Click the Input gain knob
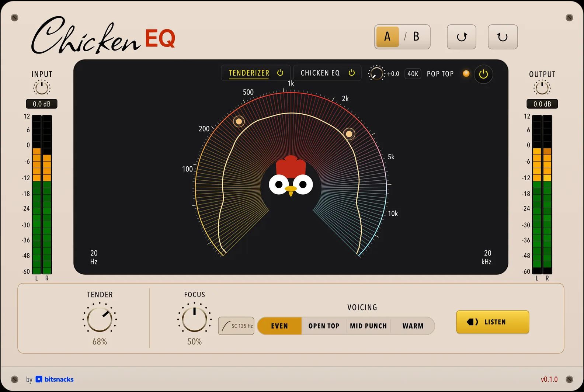Image resolution: width=584 pixels, height=392 pixels. (x=42, y=88)
